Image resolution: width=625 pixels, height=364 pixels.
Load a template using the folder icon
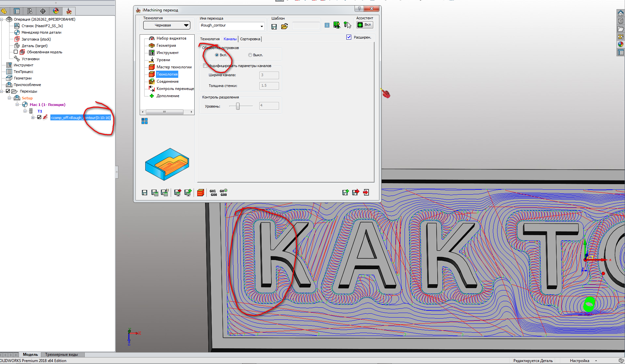[284, 26]
